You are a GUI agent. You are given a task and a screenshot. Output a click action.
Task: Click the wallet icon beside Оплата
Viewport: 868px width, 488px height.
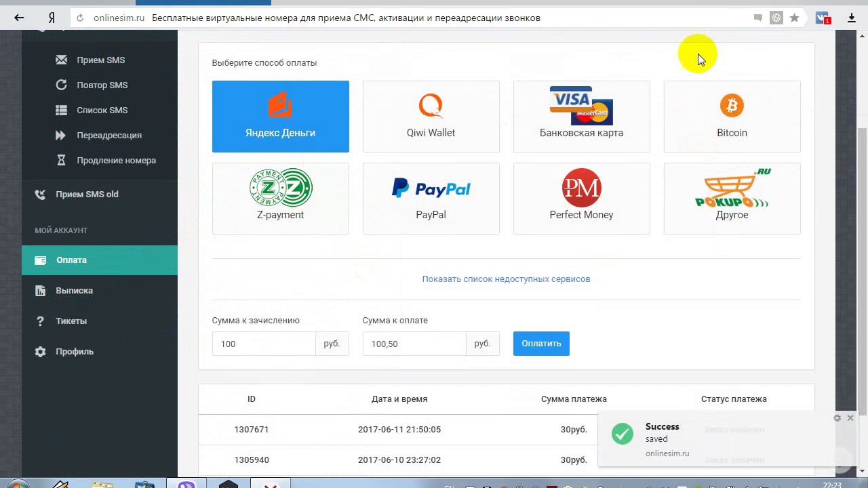click(40, 260)
